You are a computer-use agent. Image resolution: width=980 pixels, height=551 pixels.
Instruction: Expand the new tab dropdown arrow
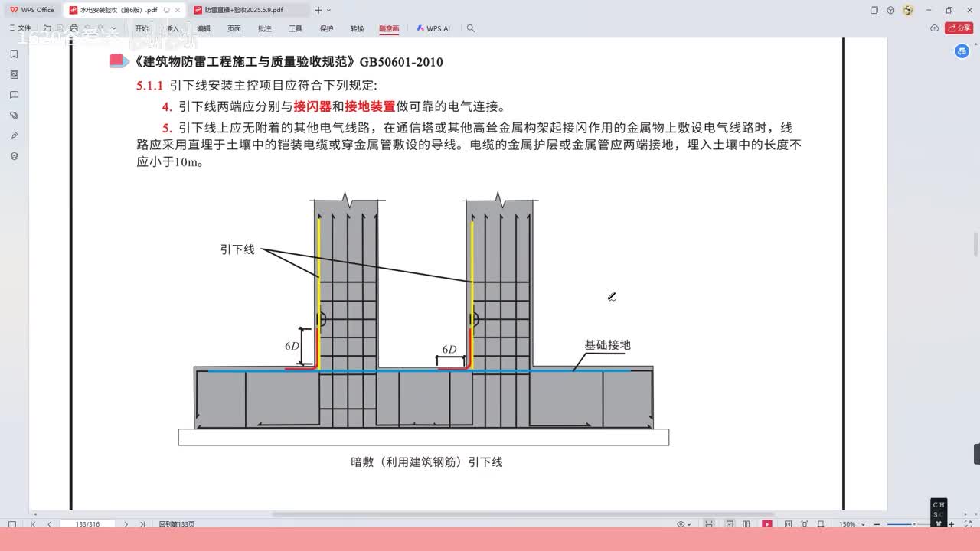(329, 10)
